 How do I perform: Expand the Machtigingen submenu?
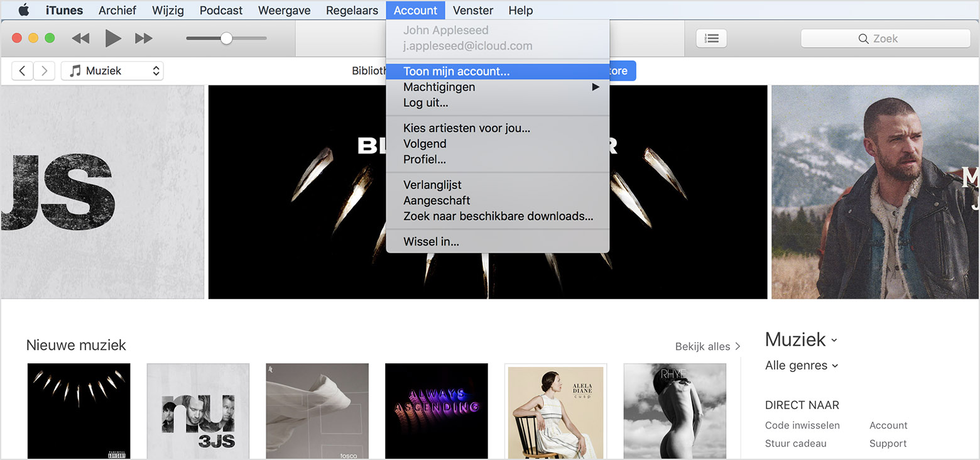point(498,87)
